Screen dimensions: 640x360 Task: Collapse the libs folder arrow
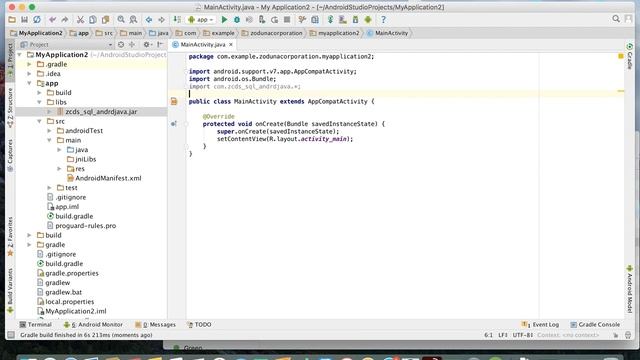(x=40, y=102)
